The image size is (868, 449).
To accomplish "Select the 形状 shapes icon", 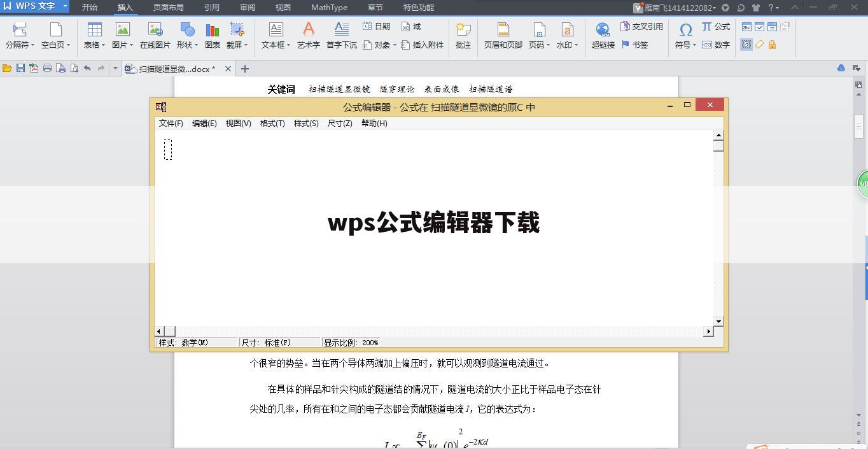I will [x=187, y=30].
